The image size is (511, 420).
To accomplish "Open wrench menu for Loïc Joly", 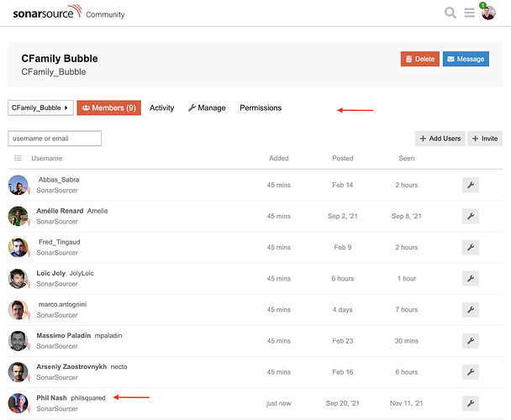I will tap(471, 279).
